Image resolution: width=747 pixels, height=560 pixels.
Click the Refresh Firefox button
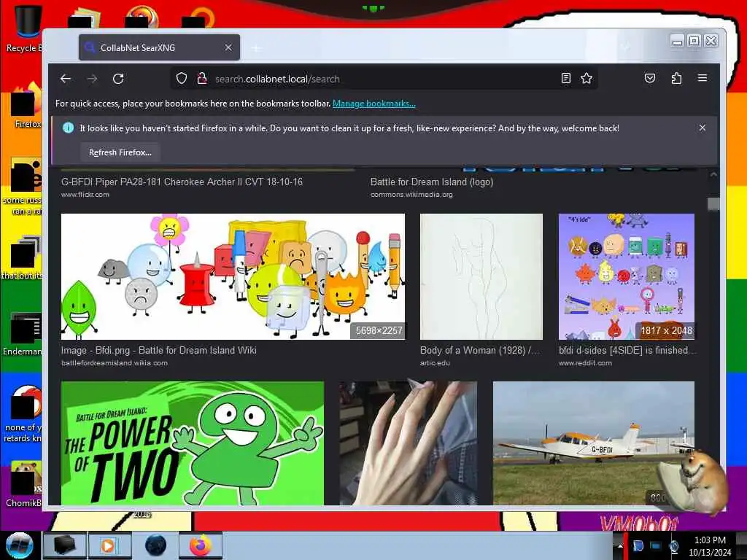120,152
